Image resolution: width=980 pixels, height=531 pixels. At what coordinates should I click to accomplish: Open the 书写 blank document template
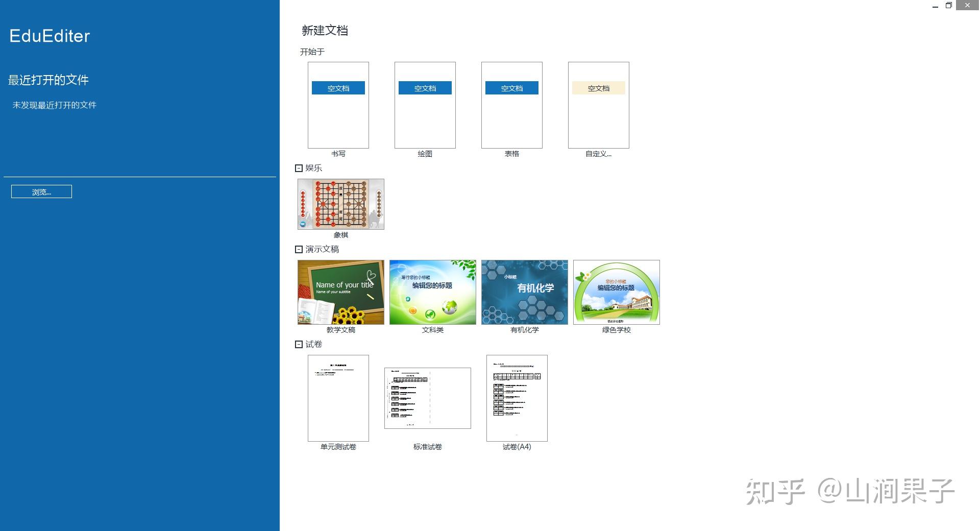338,105
